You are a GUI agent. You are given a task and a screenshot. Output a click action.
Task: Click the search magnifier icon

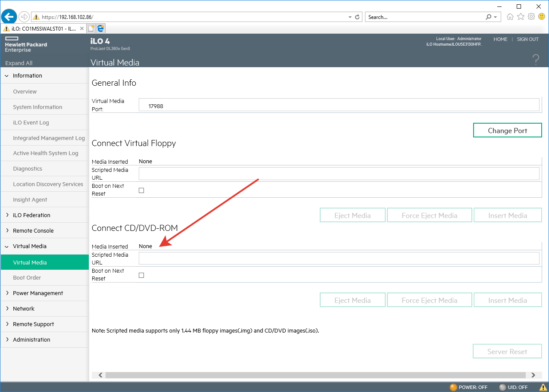[488, 17]
